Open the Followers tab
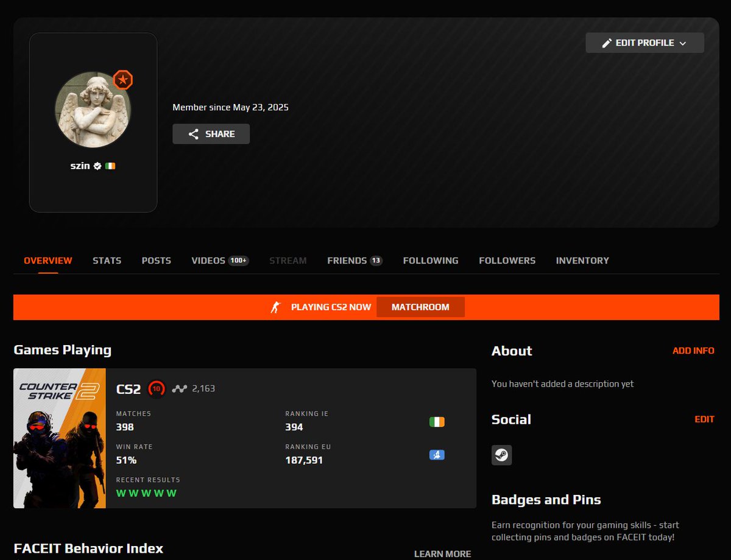Viewport: 731px width, 560px height. pyautogui.click(x=507, y=261)
